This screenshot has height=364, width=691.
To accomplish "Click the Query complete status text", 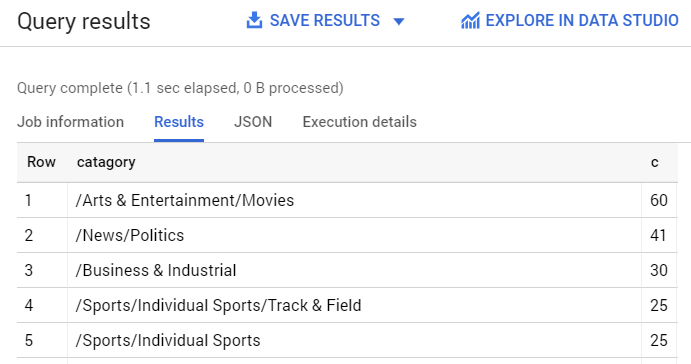I will (x=180, y=88).
